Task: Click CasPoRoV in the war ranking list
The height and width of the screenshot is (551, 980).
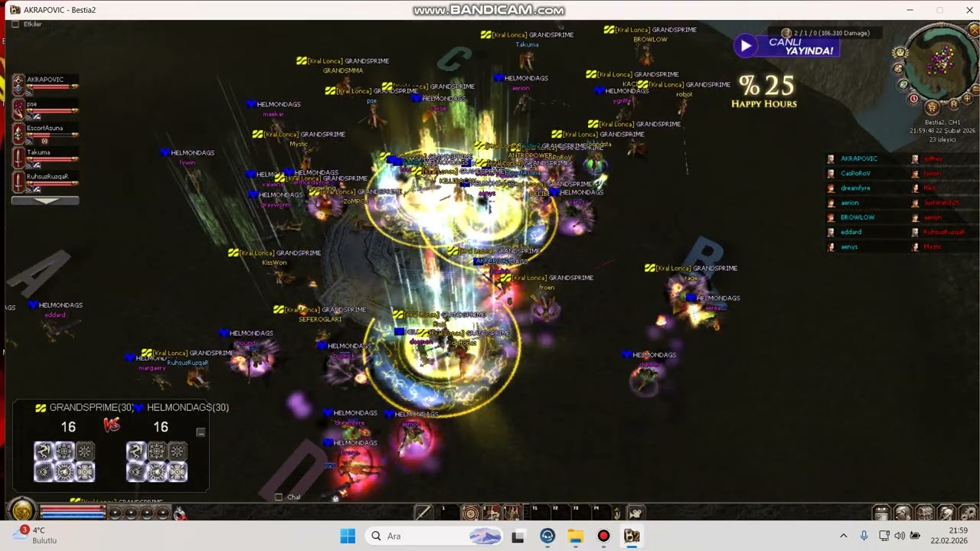Action: (855, 173)
